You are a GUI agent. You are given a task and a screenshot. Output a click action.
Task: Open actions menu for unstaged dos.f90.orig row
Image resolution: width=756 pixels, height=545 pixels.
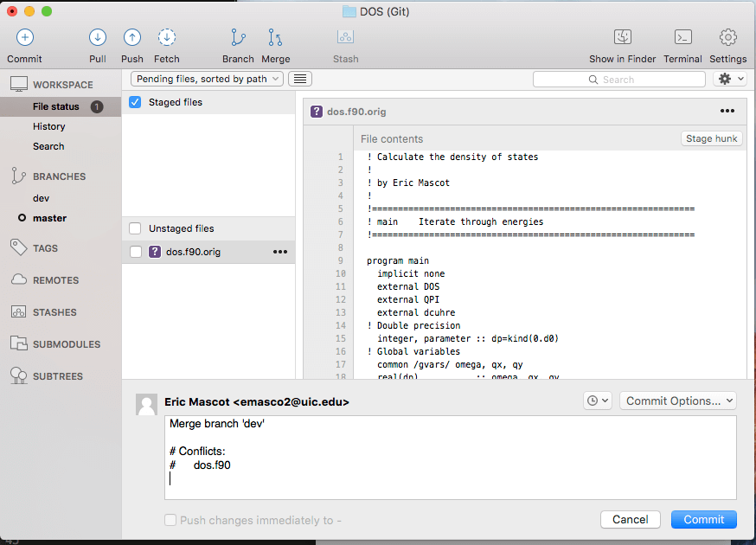[280, 252]
